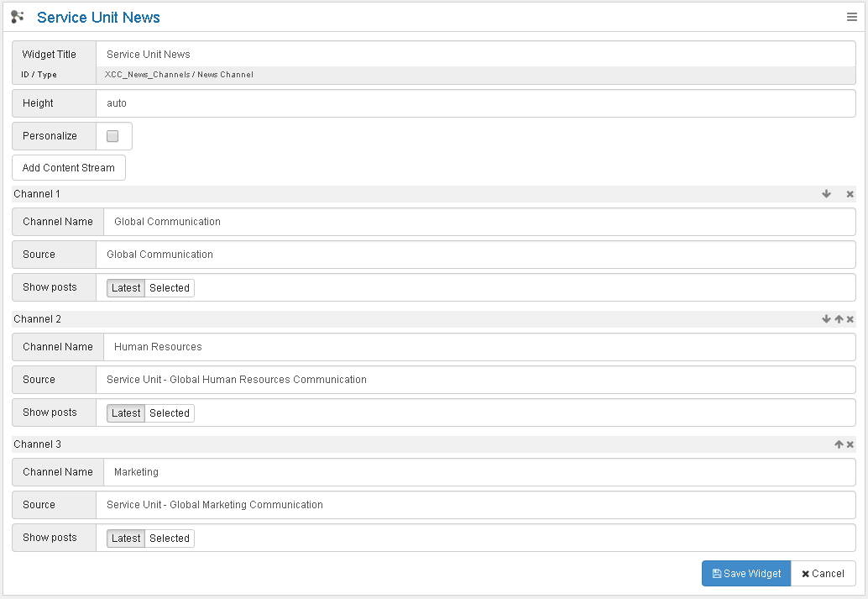868x599 pixels.
Task: Remove Channel 1 with the X icon
Action: pyautogui.click(x=850, y=194)
